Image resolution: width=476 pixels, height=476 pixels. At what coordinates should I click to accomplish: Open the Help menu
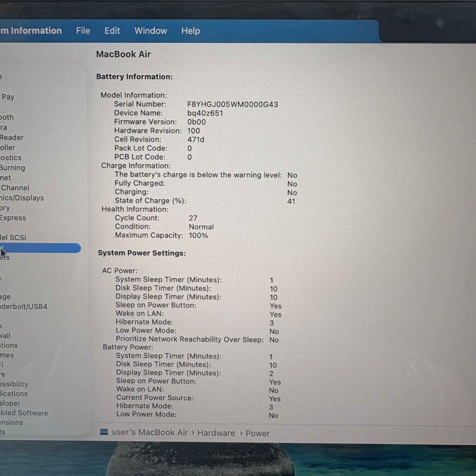[x=190, y=31]
